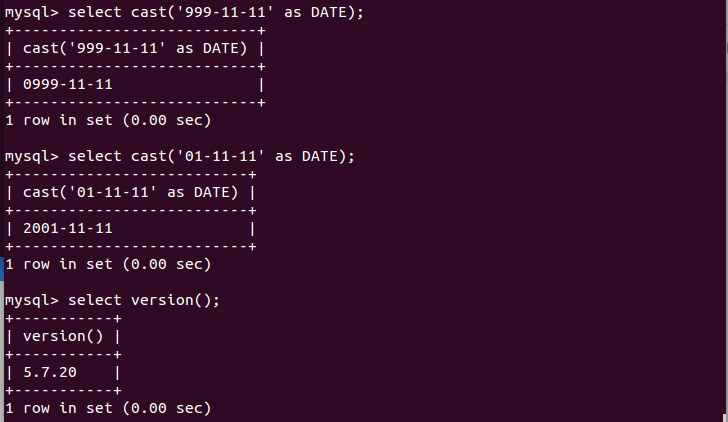728x422 pixels.
Task: Click the third mysql> prompt
Action: [32, 300]
